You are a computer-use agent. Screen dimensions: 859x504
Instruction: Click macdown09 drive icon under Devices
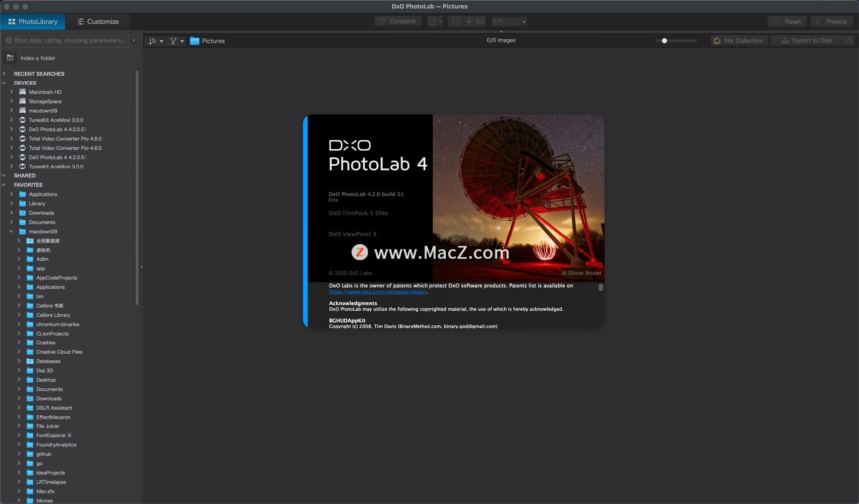(x=22, y=111)
